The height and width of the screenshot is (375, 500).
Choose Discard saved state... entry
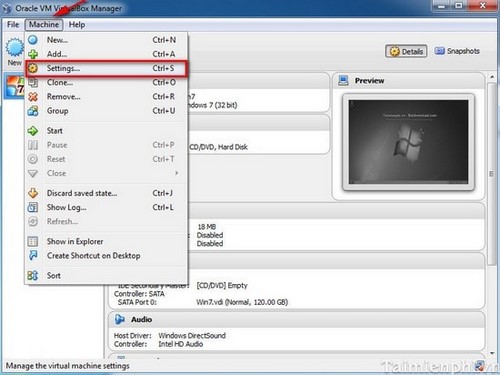pos(106,193)
